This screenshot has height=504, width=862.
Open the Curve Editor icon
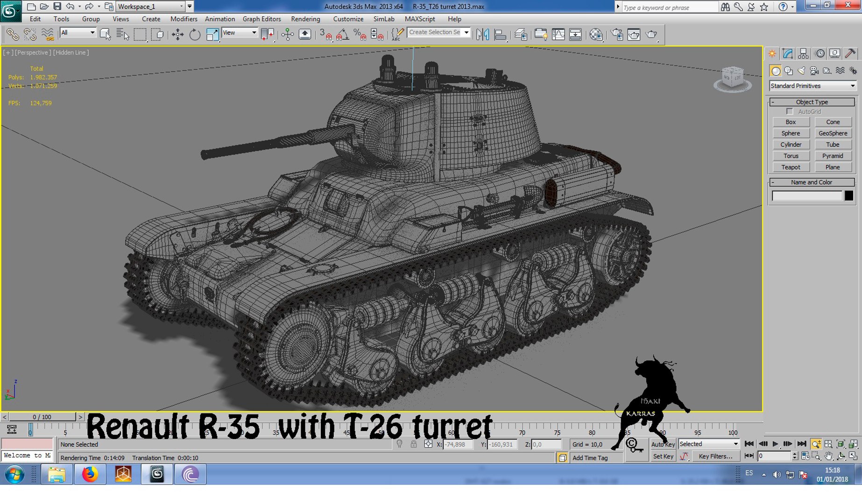pos(558,34)
